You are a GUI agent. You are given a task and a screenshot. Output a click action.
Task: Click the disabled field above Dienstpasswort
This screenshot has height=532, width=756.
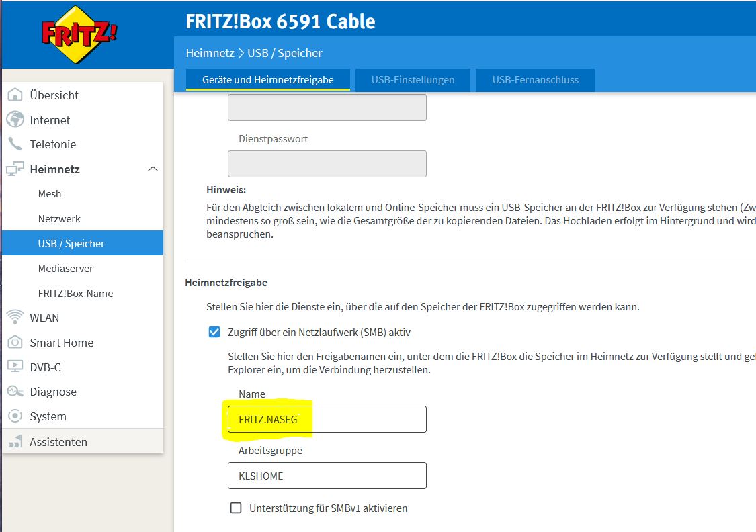327,107
